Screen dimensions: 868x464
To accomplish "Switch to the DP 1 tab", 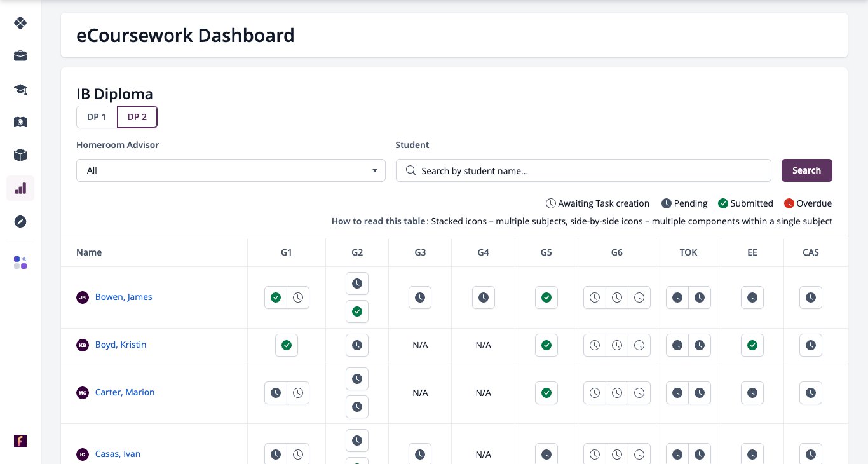I will click(x=97, y=117).
